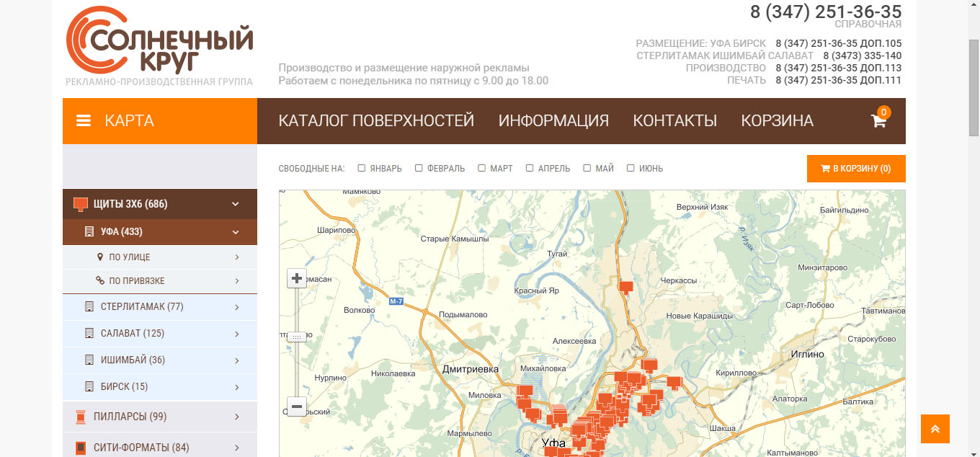The image size is (980, 457).
Task: Select the ЩИТЫ 3Х6 (686) category
Action: (x=160, y=204)
